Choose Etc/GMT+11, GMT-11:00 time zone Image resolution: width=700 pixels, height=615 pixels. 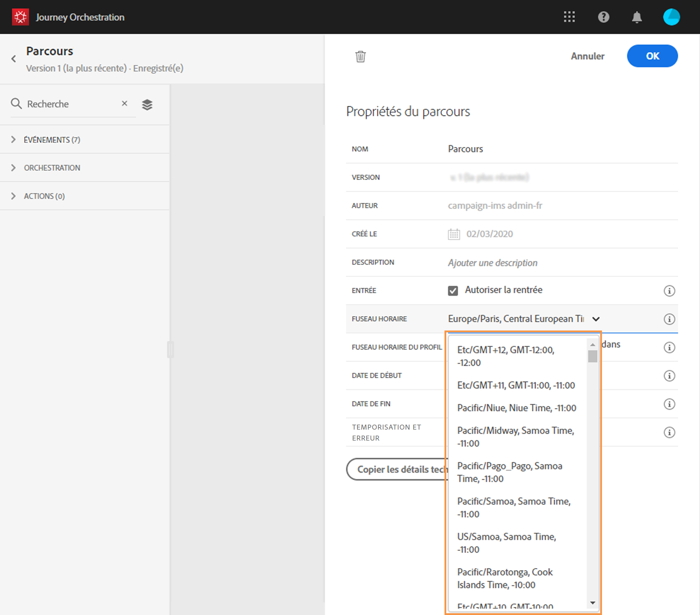tap(516, 385)
